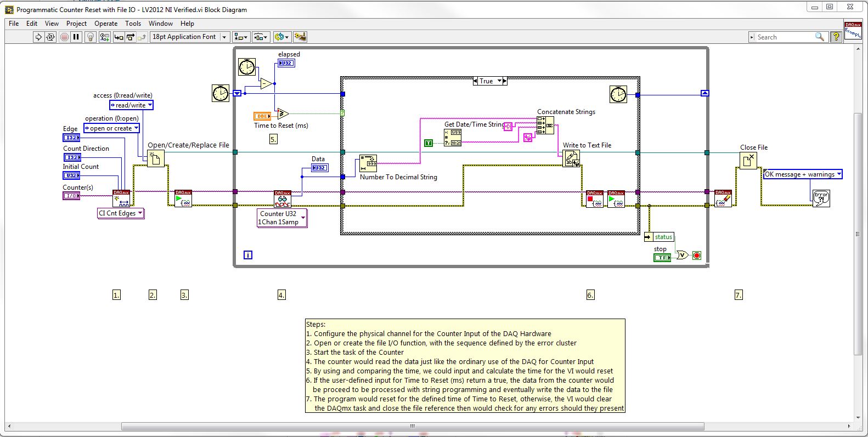Click the True Boolean constant

point(429,143)
